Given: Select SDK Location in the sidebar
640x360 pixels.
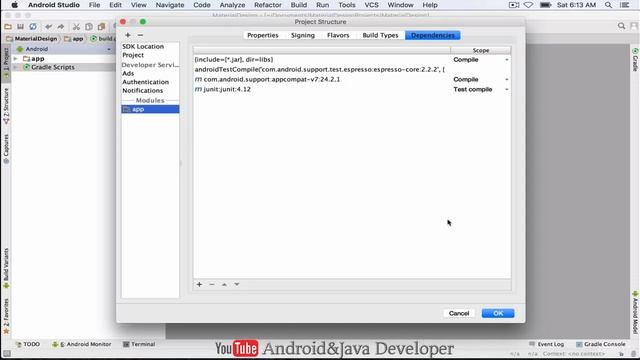Looking at the screenshot, I should pos(143,47).
